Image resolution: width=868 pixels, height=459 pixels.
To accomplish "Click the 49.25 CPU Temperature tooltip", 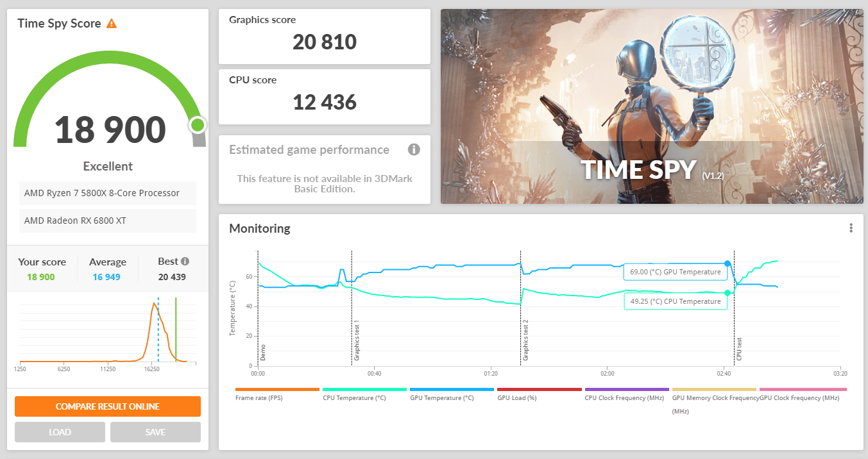I will (675, 301).
